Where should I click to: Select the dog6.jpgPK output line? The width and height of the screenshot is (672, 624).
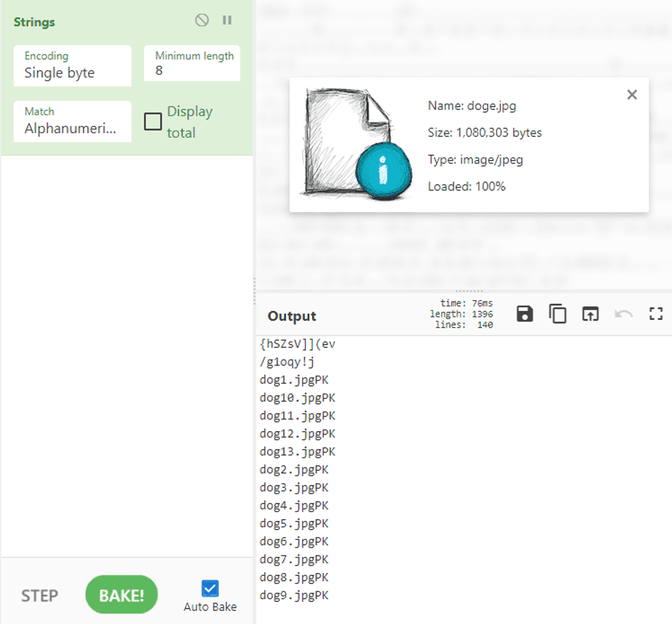(294, 541)
